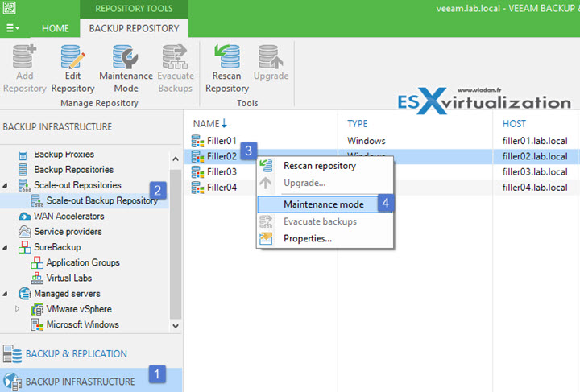Select Scale-out Repositories tree node
Screen dimensions: 580x392
(x=77, y=185)
